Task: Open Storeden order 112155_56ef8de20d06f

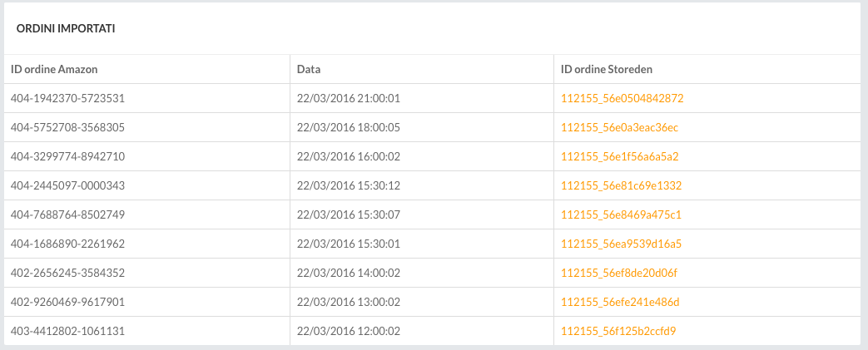Action: tap(619, 273)
